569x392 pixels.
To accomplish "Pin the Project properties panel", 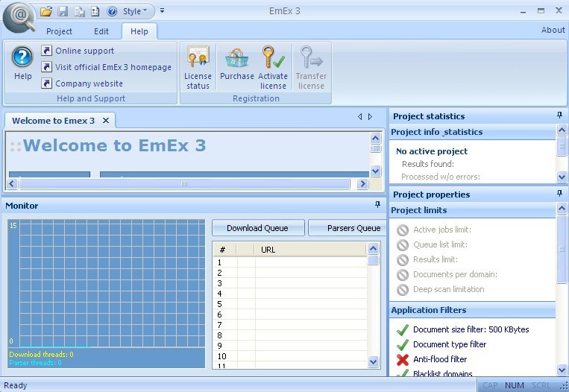I will [559, 194].
